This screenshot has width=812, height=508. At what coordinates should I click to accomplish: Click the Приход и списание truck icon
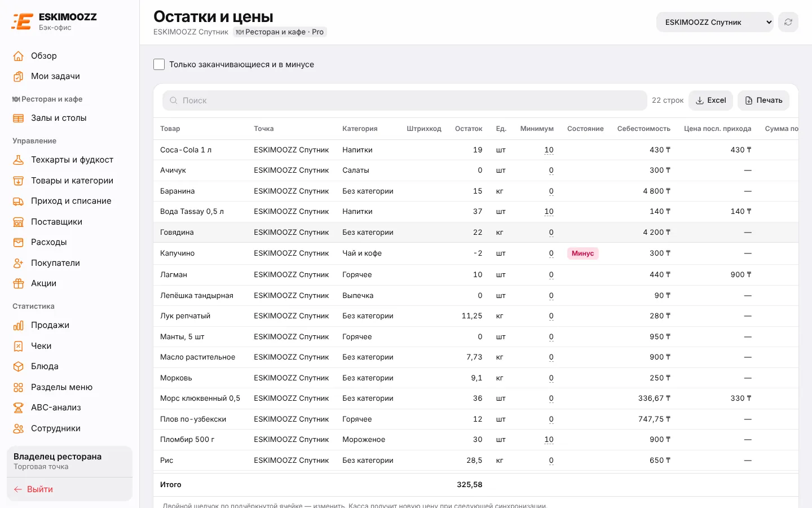19,201
